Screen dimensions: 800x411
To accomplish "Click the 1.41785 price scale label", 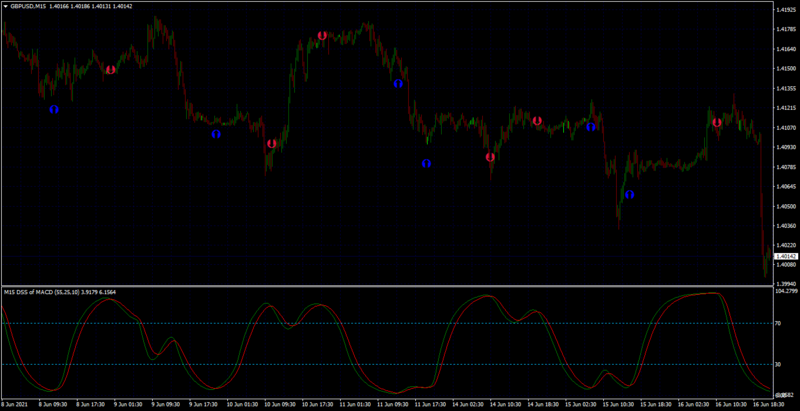I will [786, 30].
